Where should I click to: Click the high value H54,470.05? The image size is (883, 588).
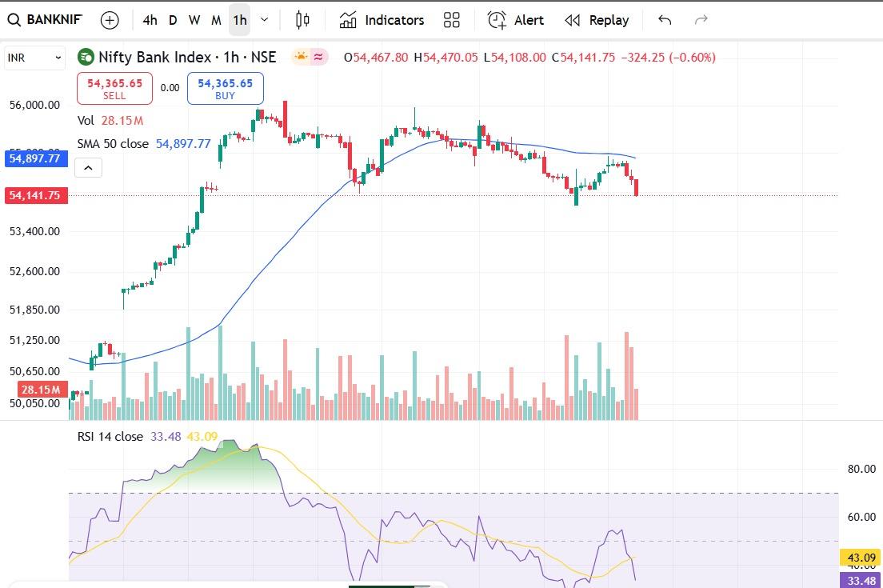(x=445, y=58)
